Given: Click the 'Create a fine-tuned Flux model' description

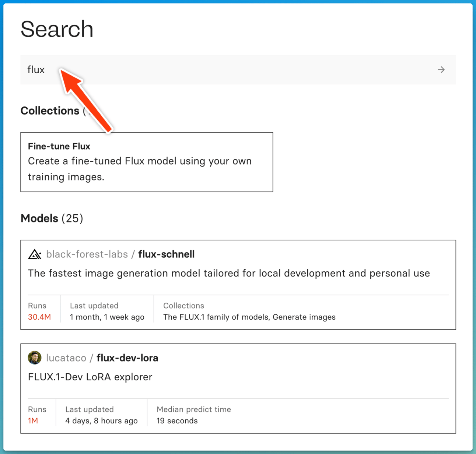Looking at the screenshot, I should (x=140, y=169).
